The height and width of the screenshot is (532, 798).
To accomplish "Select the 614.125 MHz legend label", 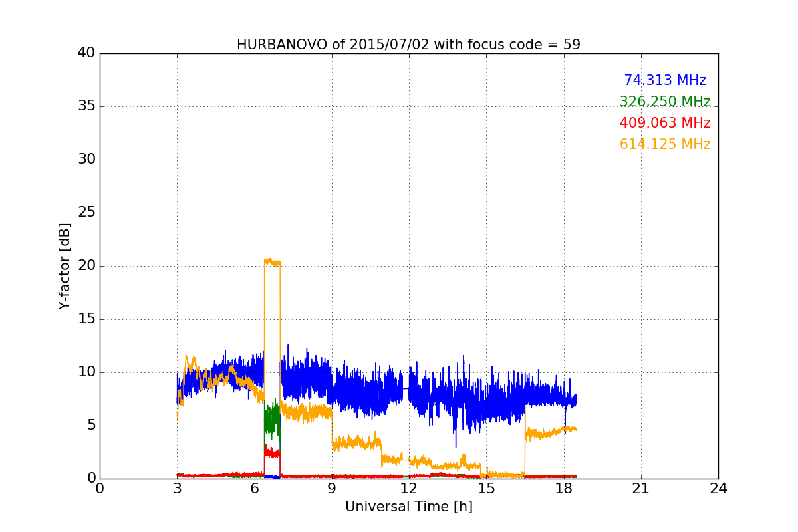I will (665, 144).
